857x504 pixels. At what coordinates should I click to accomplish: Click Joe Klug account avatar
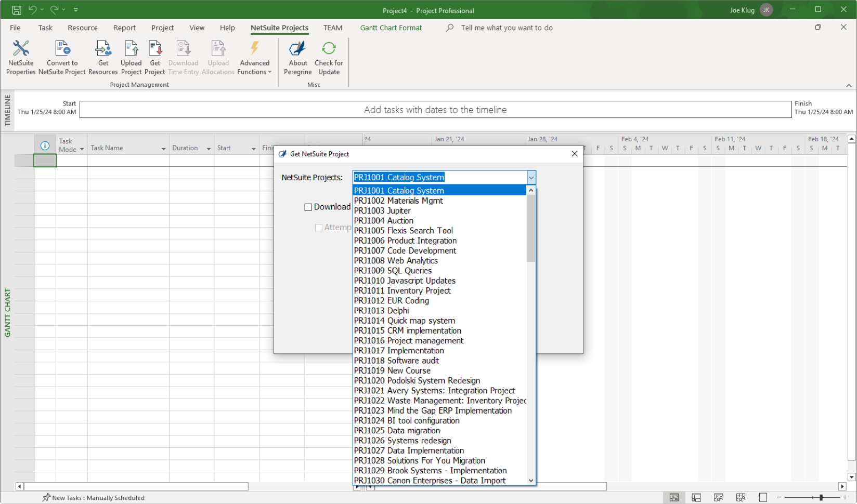[x=767, y=10]
